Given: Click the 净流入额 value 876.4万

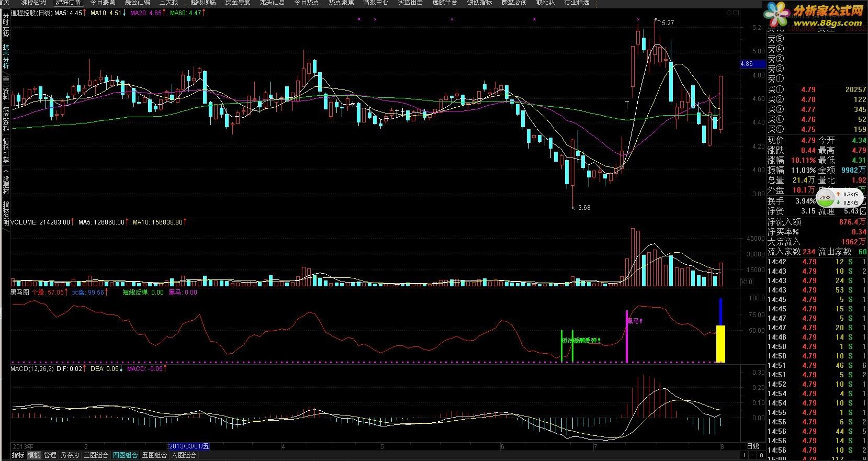Looking at the screenshot, I should coord(853,222).
